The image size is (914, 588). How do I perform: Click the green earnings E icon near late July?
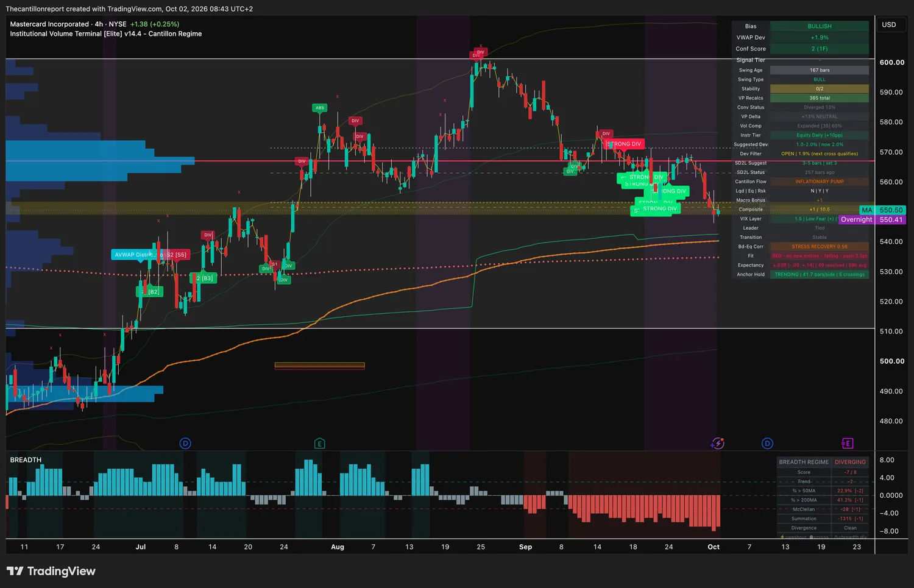point(319,444)
